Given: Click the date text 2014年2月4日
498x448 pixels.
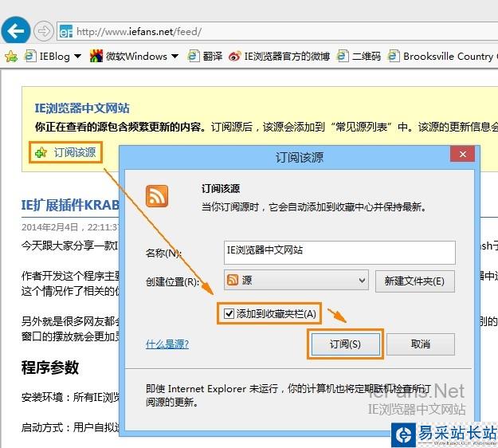Looking at the screenshot, I should click(x=49, y=227).
